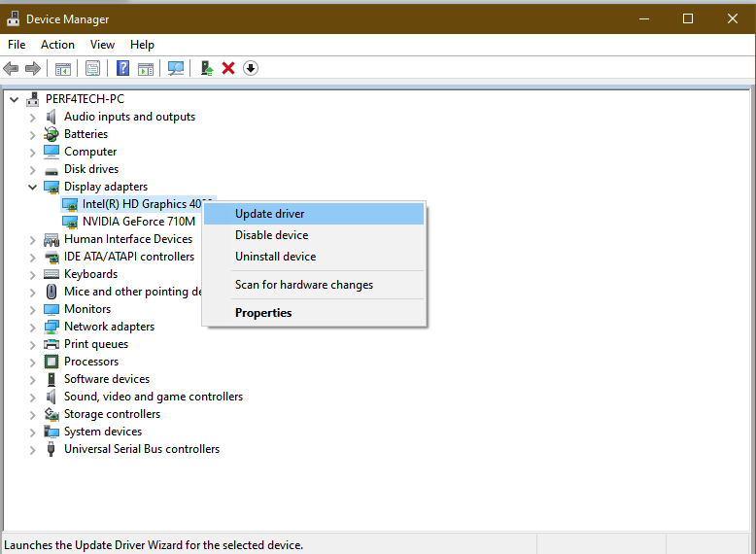756x554 pixels.
Task: Select the Processors label
Action: click(x=91, y=362)
